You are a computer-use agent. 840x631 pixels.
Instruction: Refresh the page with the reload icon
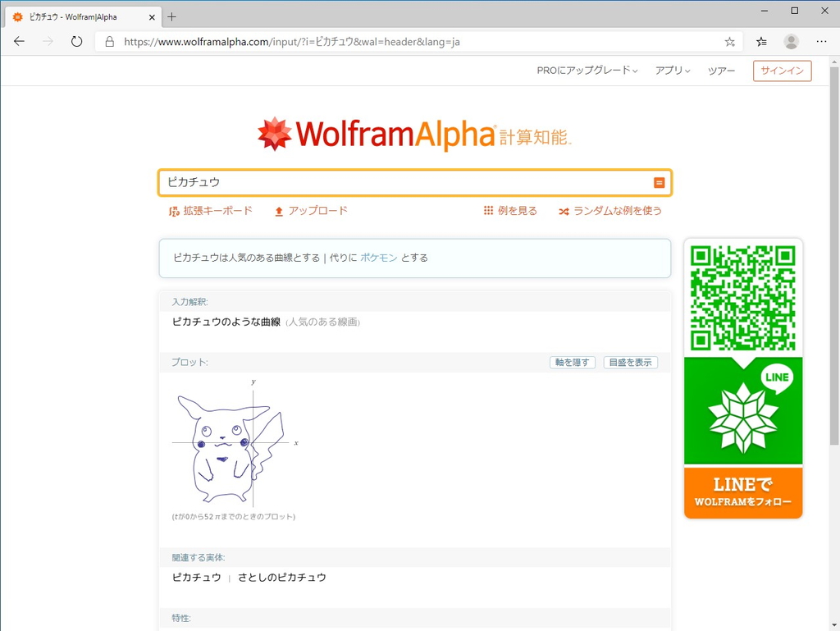tap(76, 42)
